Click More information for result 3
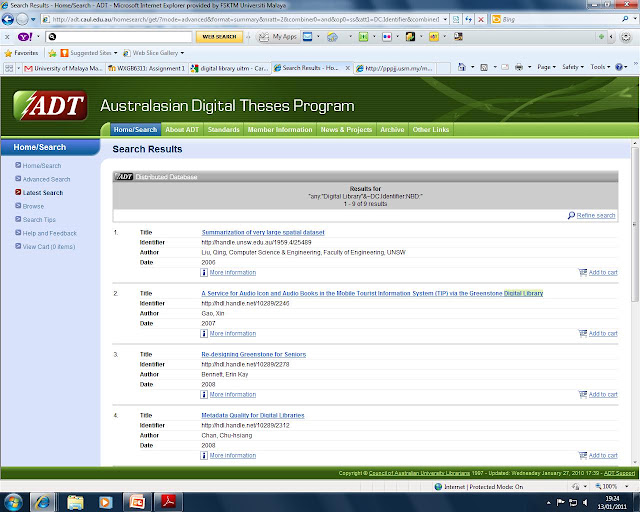Screen dimensions: 640x512 pos(233,394)
